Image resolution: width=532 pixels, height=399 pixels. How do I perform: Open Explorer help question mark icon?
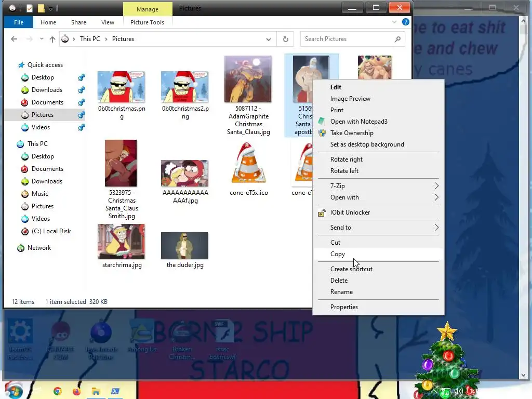pos(405,22)
